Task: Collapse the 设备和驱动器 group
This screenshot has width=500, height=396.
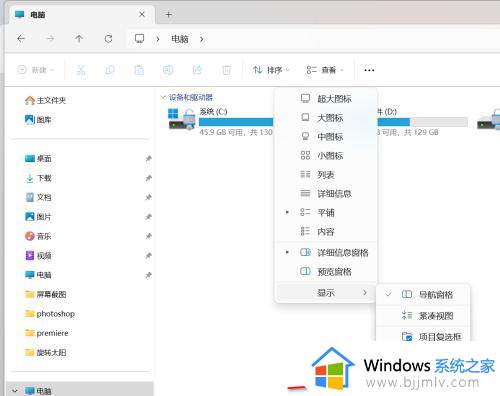Action: 163,97
